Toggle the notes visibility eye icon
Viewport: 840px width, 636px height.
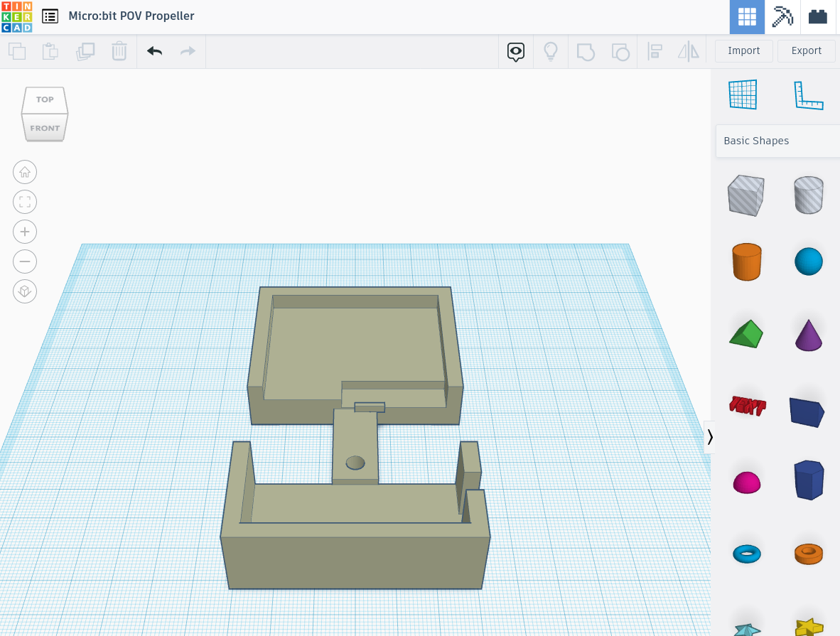pos(516,52)
